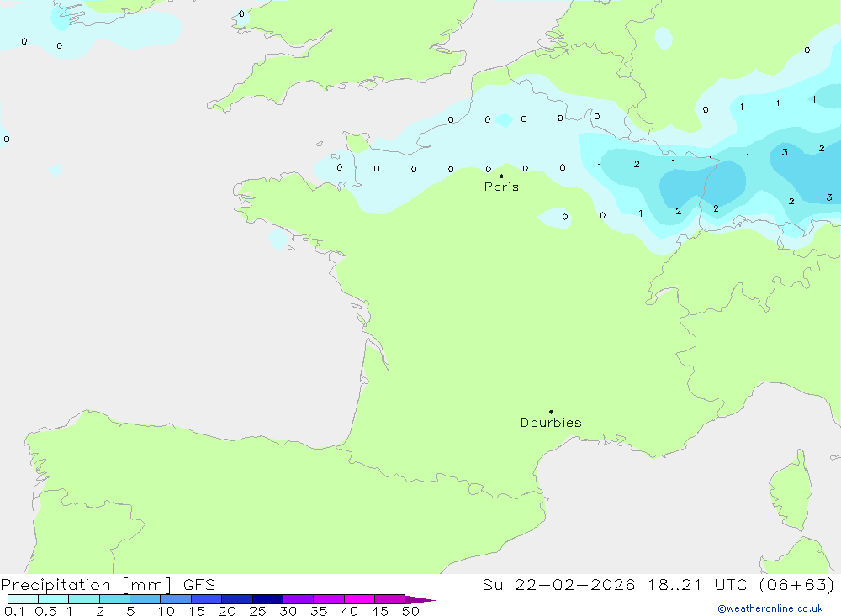Click the legend value label '50'

coord(411,611)
